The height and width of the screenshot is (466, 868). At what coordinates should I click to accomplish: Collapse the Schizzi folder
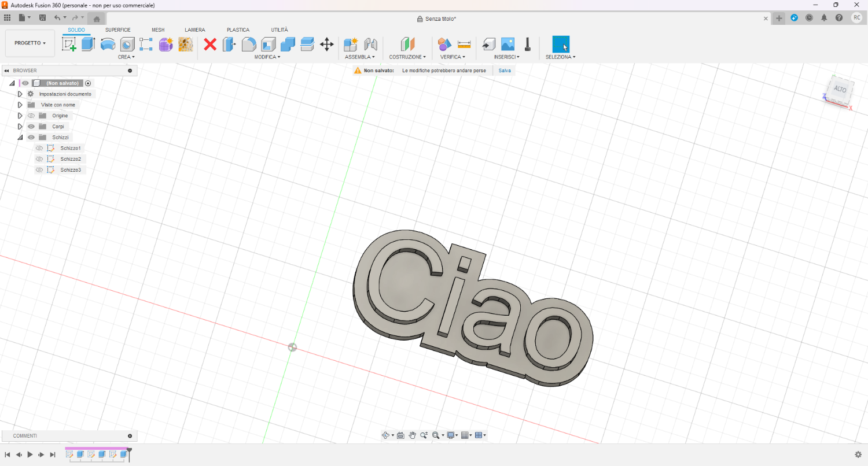click(20, 138)
